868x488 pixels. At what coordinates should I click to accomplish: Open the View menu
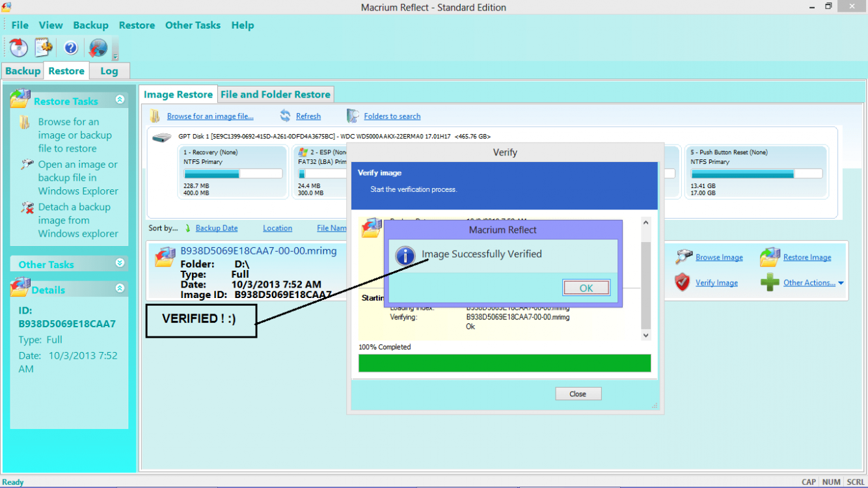51,25
